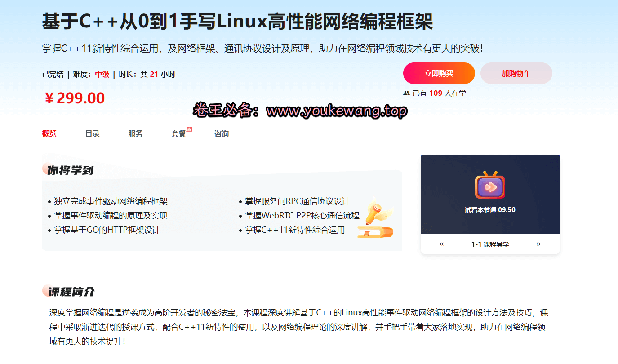Switch to the 咨询 tab
Image resolution: width=618 pixels, height=364 pixels.
pos(222,133)
